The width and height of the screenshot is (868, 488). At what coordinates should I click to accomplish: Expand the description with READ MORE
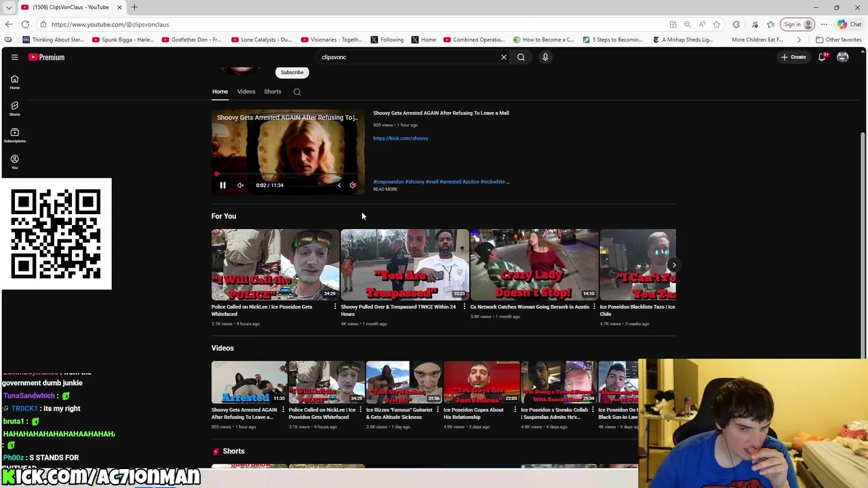(x=385, y=189)
